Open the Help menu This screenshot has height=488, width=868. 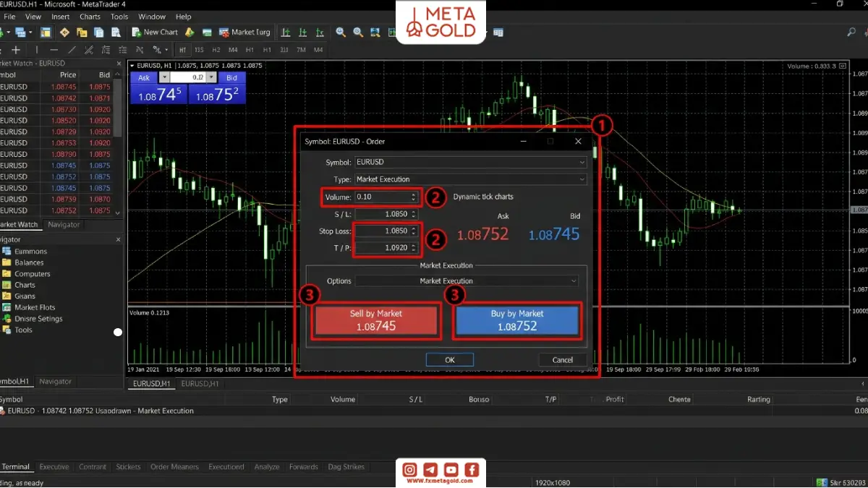pyautogui.click(x=184, y=17)
